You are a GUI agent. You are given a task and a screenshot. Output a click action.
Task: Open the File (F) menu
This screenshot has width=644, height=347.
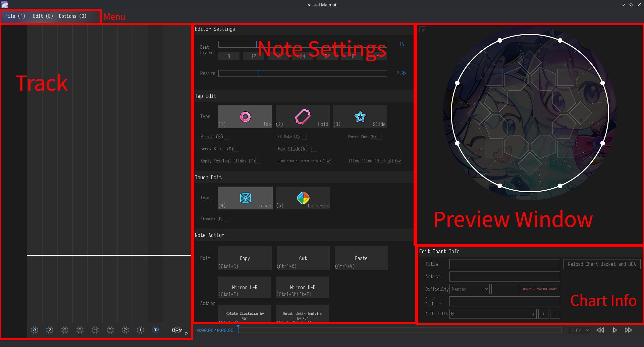click(x=15, y=16)
